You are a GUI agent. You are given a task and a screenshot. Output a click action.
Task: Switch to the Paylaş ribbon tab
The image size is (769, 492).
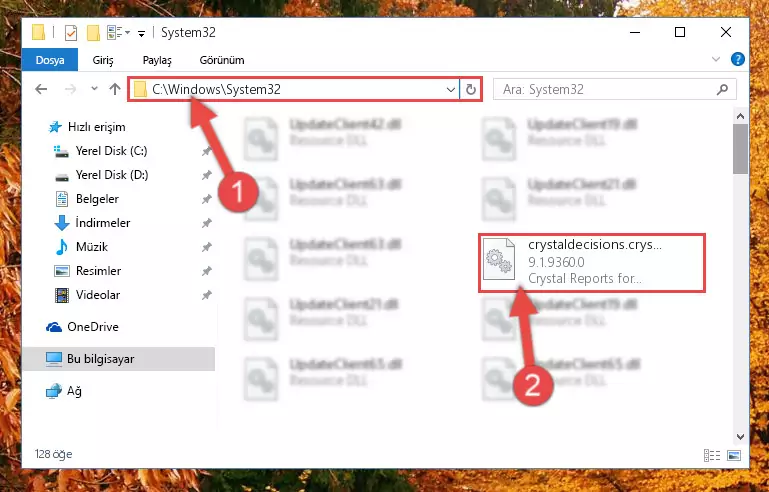[157, 60]
